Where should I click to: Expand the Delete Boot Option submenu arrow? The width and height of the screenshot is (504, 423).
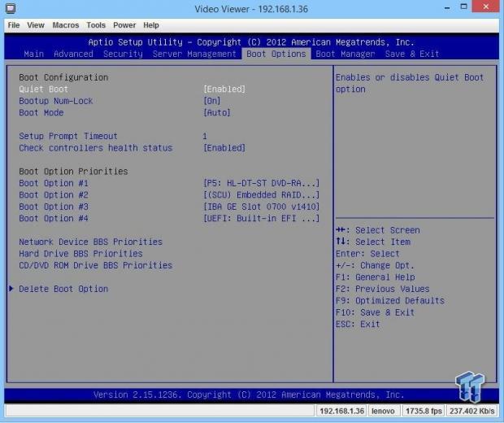tap(11, 289)
